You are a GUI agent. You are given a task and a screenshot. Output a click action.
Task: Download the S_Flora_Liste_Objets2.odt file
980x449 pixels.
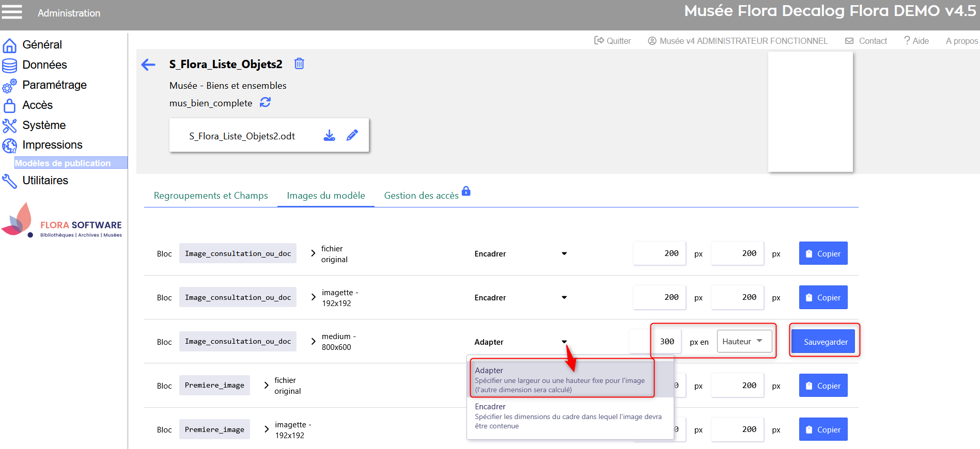[329, 135]
